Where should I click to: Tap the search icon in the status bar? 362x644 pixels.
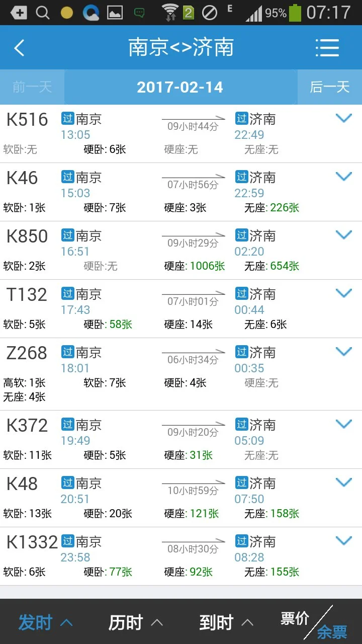pos(43,12)
